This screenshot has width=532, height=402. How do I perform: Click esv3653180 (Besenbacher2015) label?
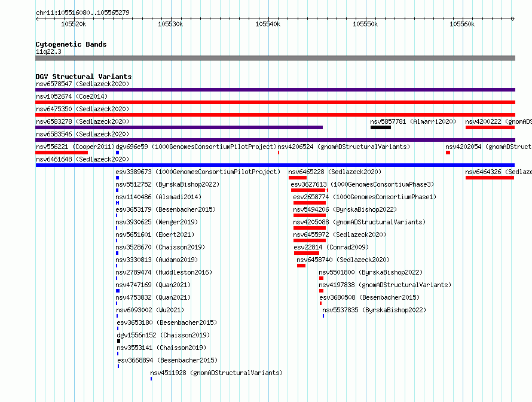point(167,322)
